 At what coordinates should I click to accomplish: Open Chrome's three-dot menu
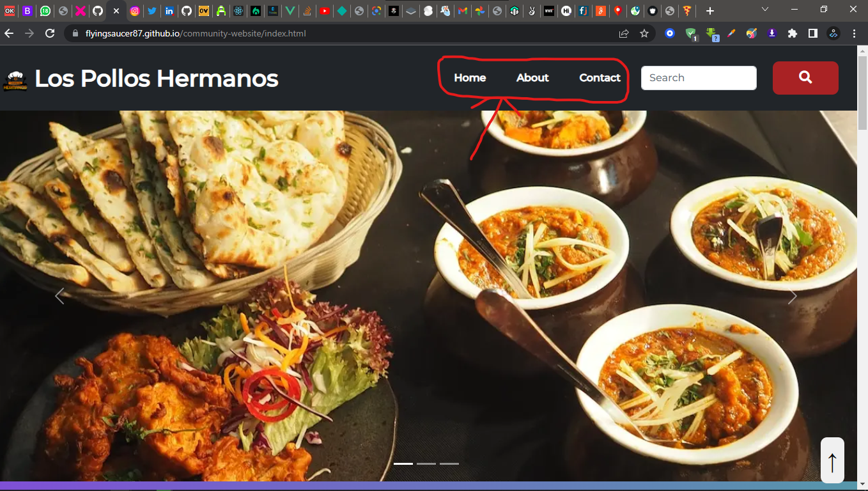click(855, 33)
